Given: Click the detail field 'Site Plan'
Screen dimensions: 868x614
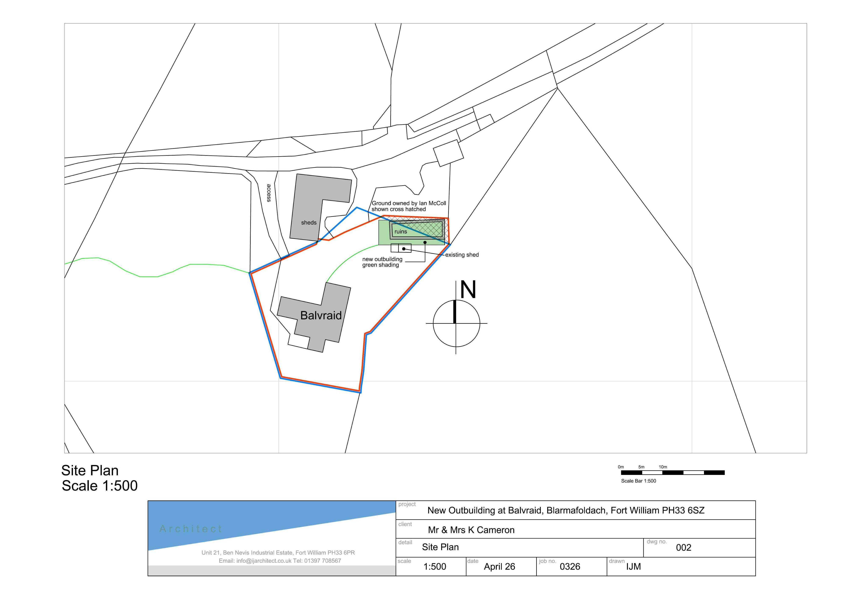Looking at the screenshot, I should (440, 547).
